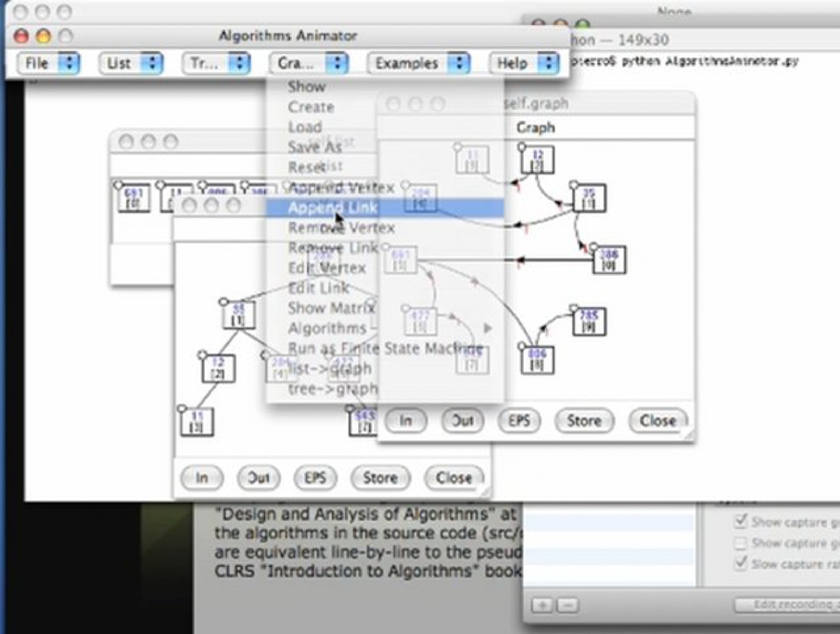
Task: Select tree node 11 [3] in tree window
Action: click(197, 422)
